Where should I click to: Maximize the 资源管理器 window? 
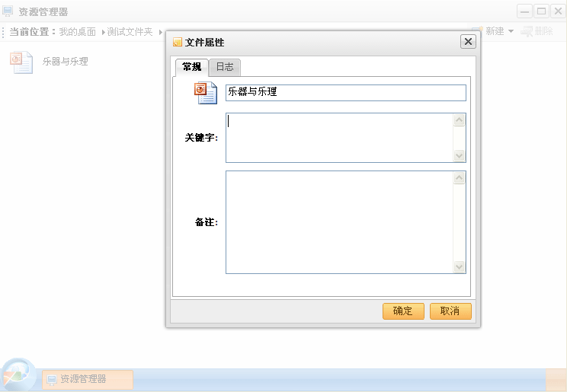point(541,11)
